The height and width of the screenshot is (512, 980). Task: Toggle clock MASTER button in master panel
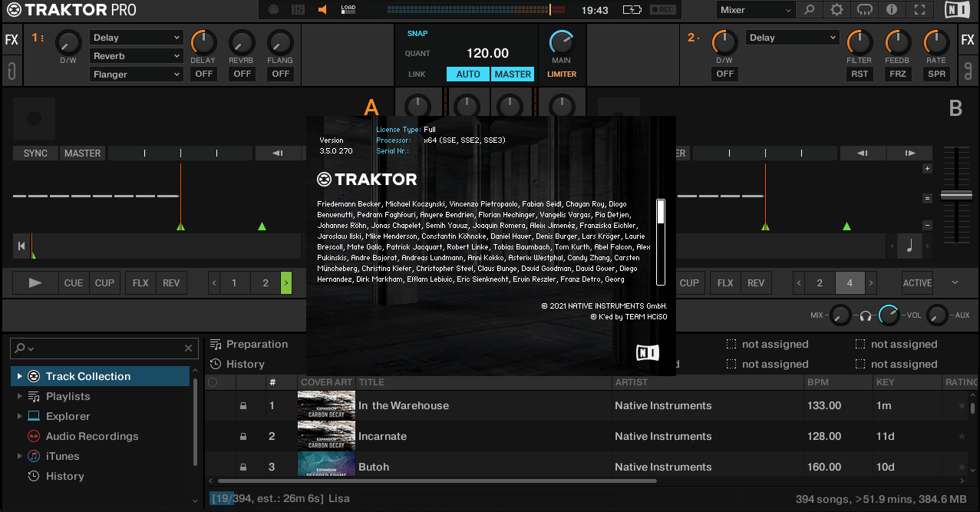(513, 74)
